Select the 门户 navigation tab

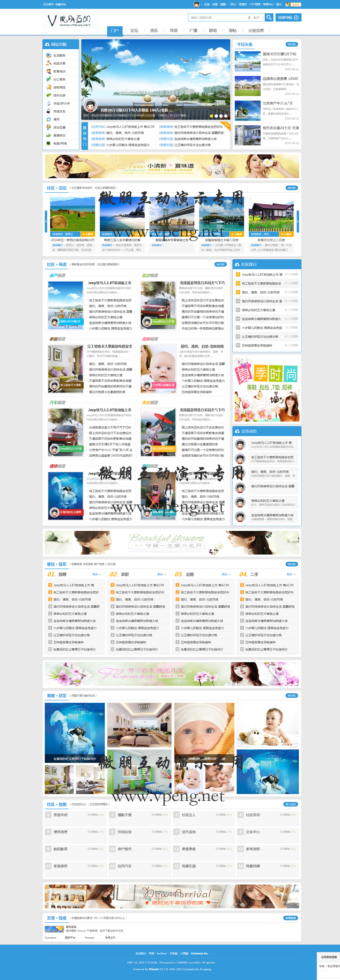point(115,30)
